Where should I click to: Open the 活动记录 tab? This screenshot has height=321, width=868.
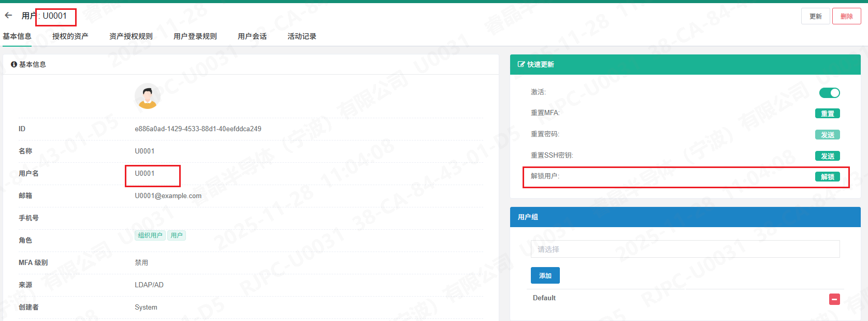(x=301, y=36)
